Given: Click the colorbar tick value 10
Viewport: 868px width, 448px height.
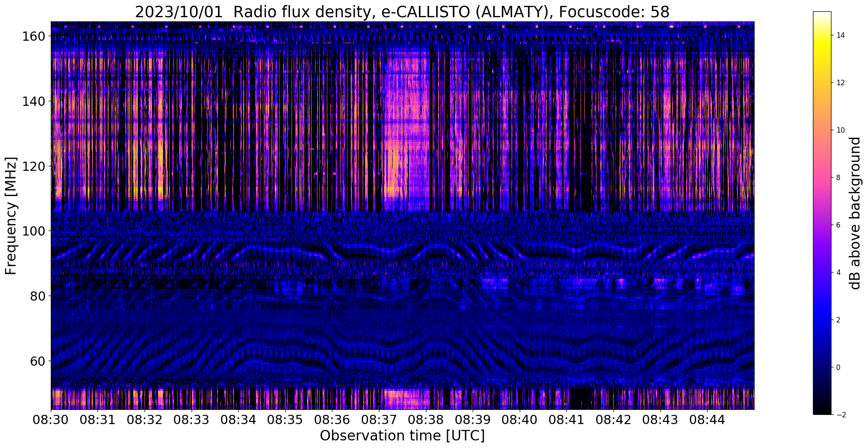Looking at the screenshot, I should pyautogui.click(x=841, y=130).
